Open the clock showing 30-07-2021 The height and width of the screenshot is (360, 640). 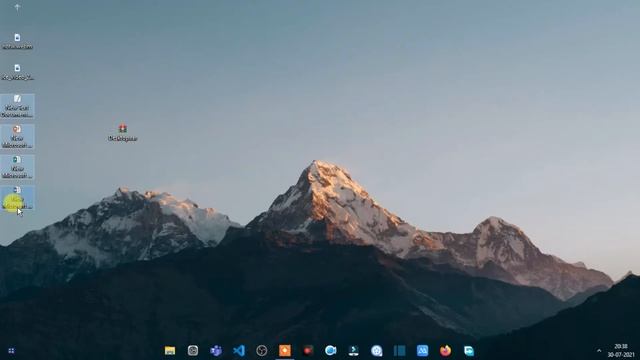pos(621,351)
